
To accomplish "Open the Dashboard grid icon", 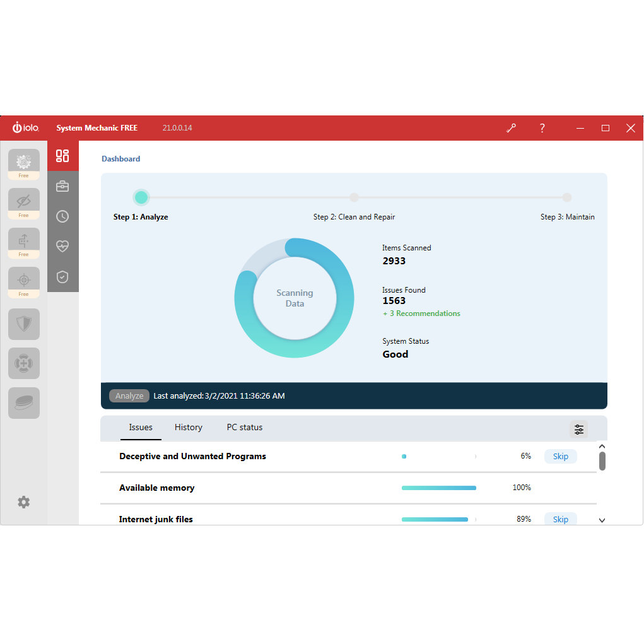I will pos(62,156).
